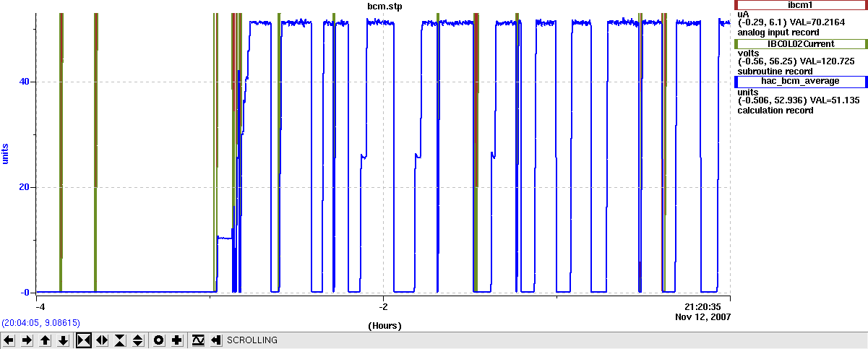This screenshot has width=868, height=349.
Task: Select the hac_bcm_average curve legend entry
Action: point(800,82)
